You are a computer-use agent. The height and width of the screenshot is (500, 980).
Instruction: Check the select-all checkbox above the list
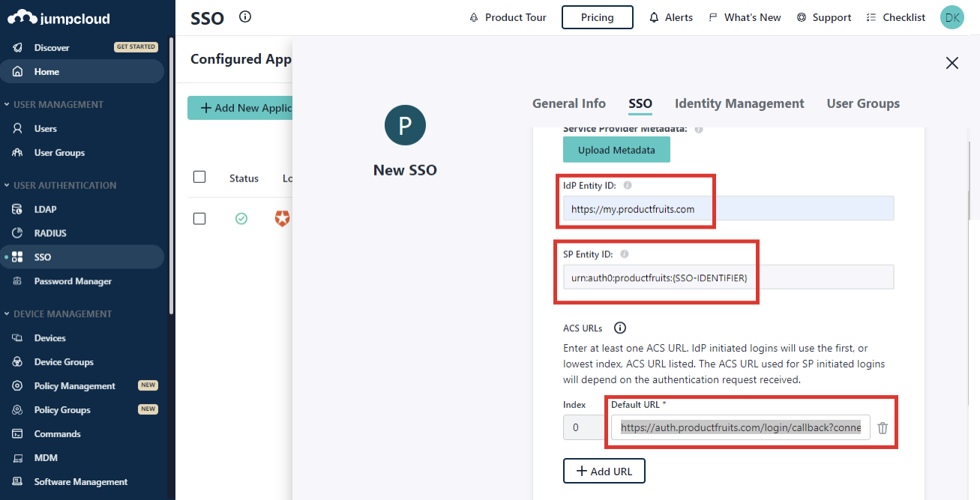click(x=199, y=176)
